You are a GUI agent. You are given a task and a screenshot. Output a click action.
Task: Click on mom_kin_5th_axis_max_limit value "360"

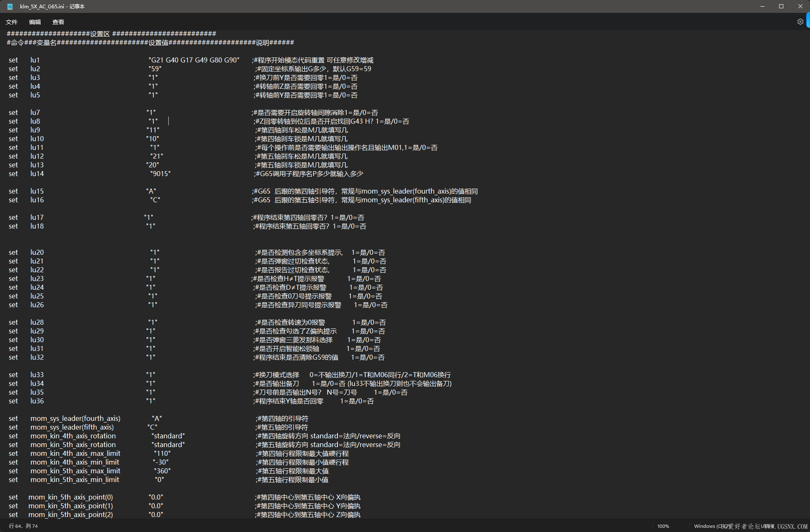click(x=162, y=471)
